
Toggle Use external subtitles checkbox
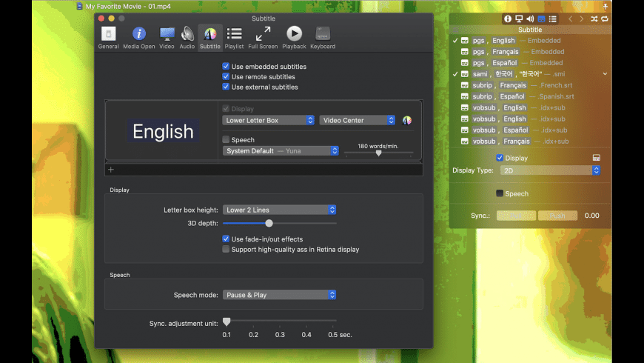click(226, 87)
